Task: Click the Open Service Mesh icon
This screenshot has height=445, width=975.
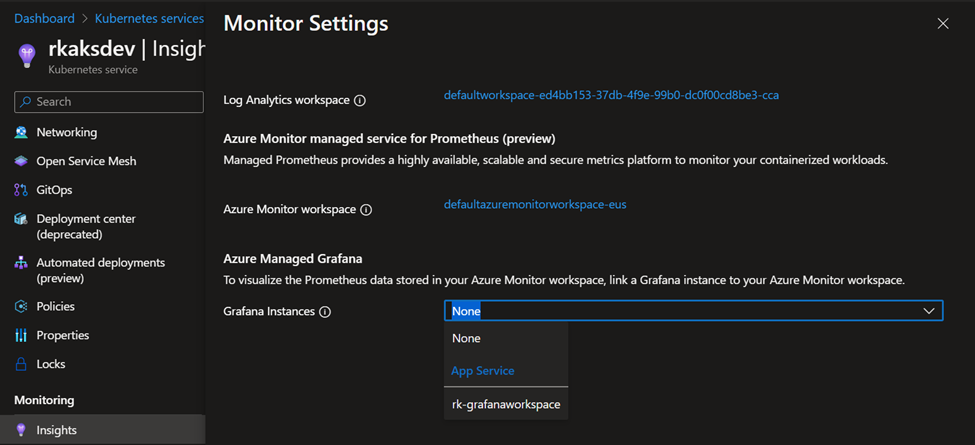Action: (21, 161)
